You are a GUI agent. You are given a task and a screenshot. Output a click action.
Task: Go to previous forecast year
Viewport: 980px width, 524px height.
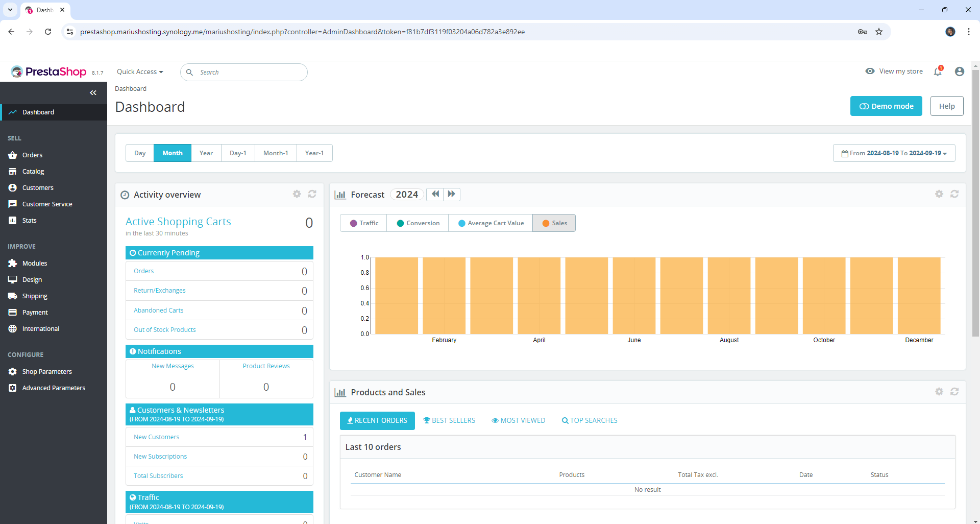[435, 194]
